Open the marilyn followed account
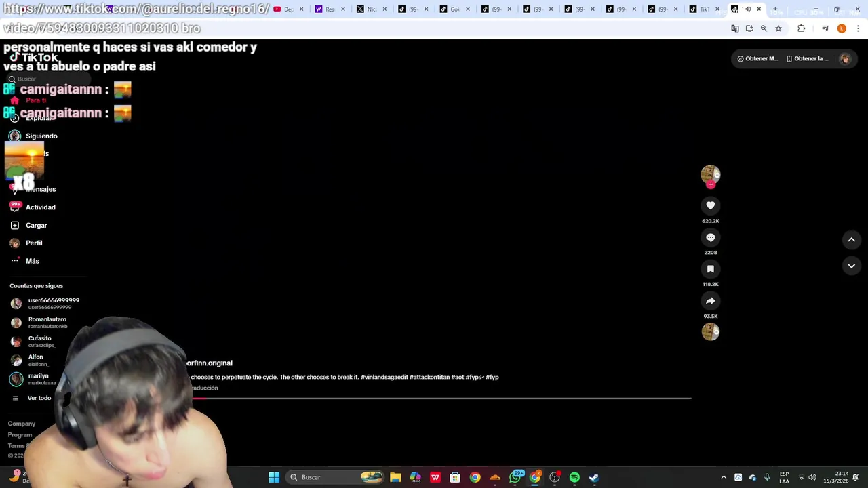This screenshot has height=488, width=868. 34,379
